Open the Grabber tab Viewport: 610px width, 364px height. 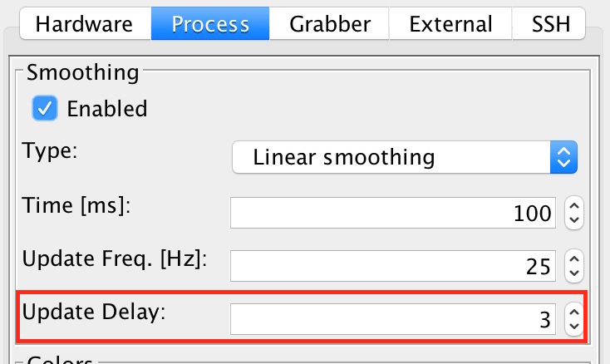(329, 25)
